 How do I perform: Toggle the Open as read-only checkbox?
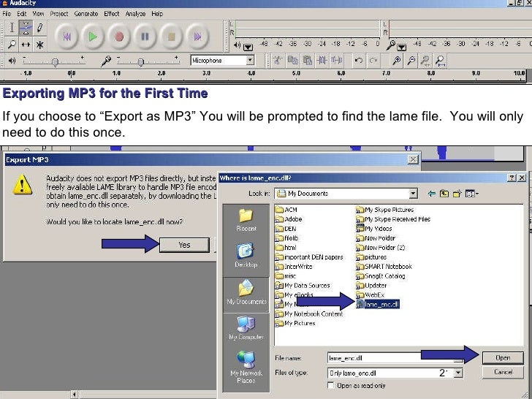(x=330, y=385)
